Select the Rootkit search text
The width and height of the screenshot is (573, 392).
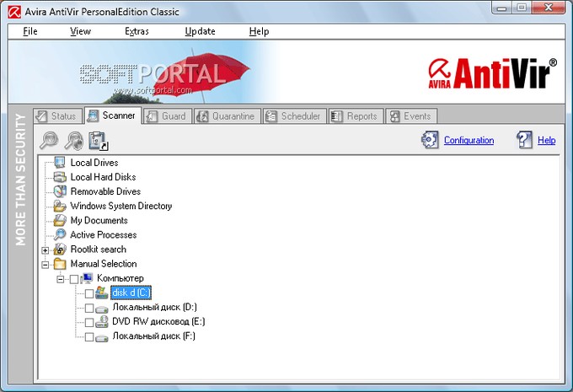pos(99,249)
